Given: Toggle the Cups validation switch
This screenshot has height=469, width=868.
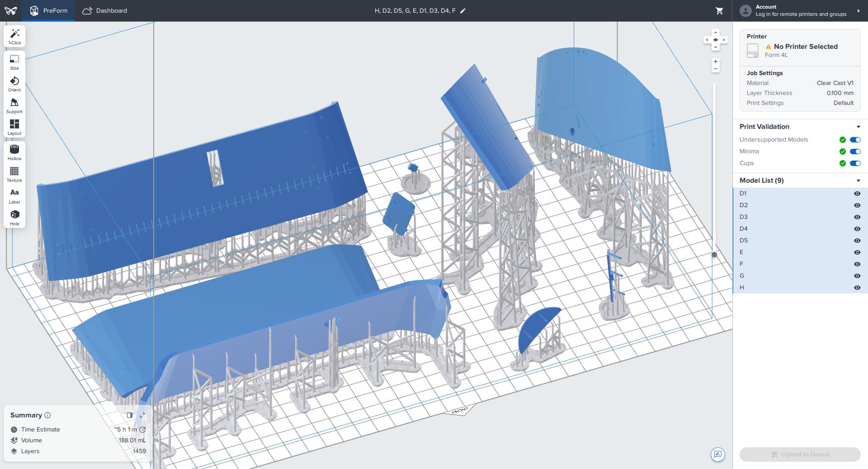Looking at the screenshot, I should pyautogui.click(x=855, y=163).
